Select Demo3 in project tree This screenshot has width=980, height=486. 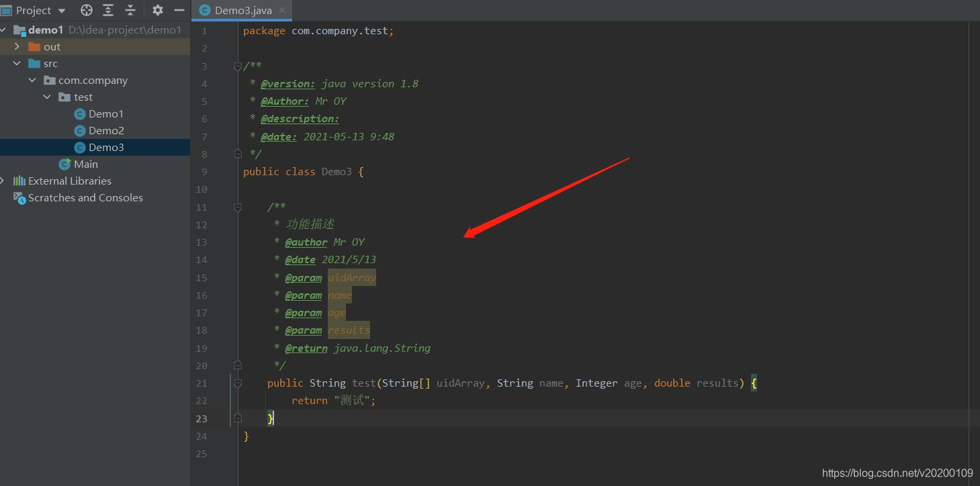pyautogui.click(x=106, y=148)
